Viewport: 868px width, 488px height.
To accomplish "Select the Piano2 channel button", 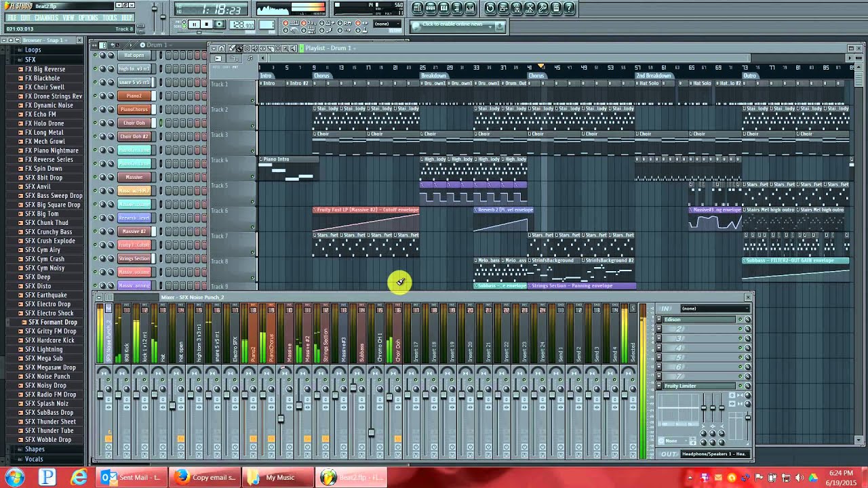I will 134,96.
